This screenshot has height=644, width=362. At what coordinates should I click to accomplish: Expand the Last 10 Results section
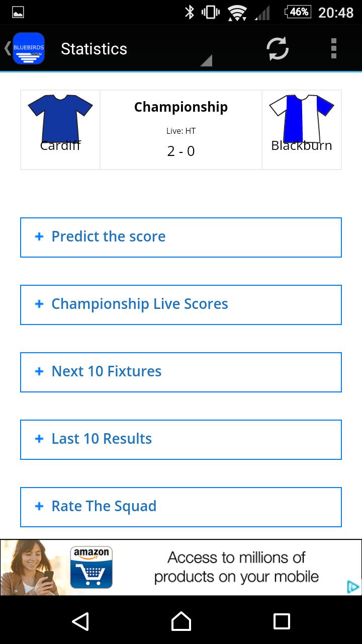(x=181, y=439)
